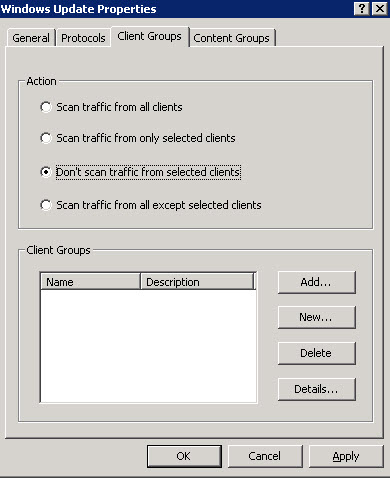Image resolution: width=390 pixels, height=478 pixels.
Task: Select the Client Groups tab
Action: [150, 36]
